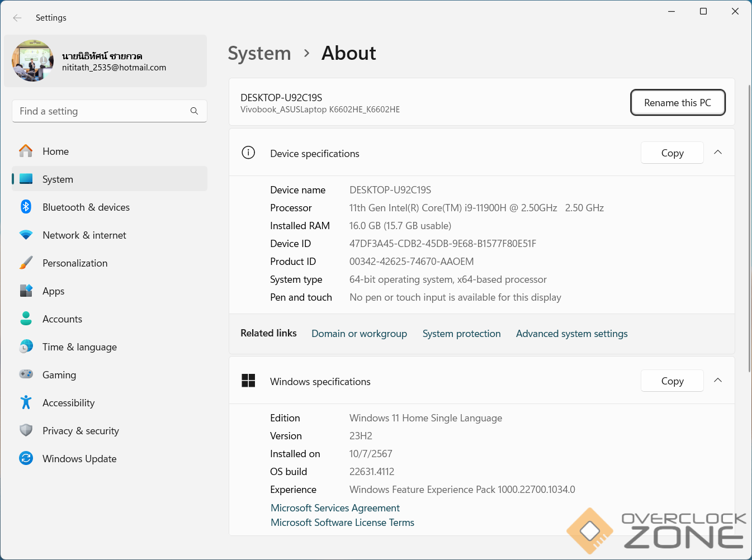Image resolution: width=752 pixels, height=560 pixels.
Task: Go to Apps settings
Action: (x=54, y=291)
